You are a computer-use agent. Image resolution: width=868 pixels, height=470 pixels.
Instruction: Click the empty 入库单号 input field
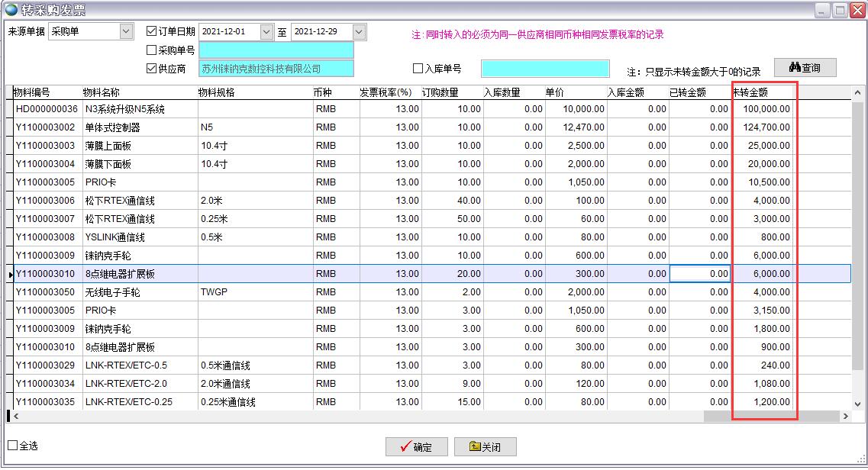544,69
